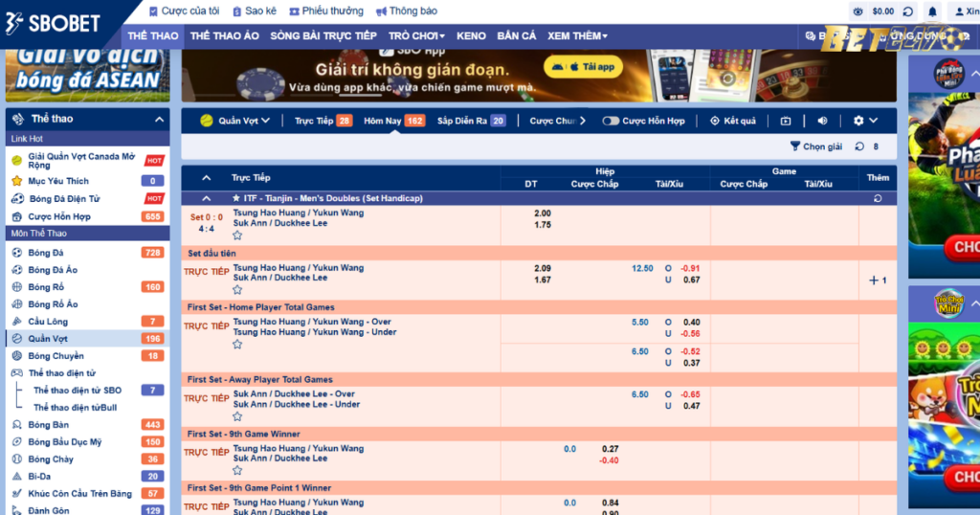Favorite First Set Away Total Games star

(x=237, y=416)
